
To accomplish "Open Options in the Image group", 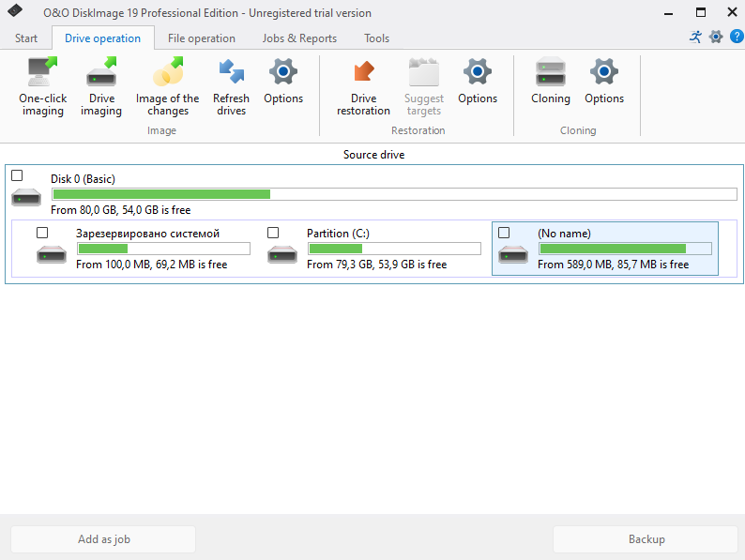I will 283,81.
